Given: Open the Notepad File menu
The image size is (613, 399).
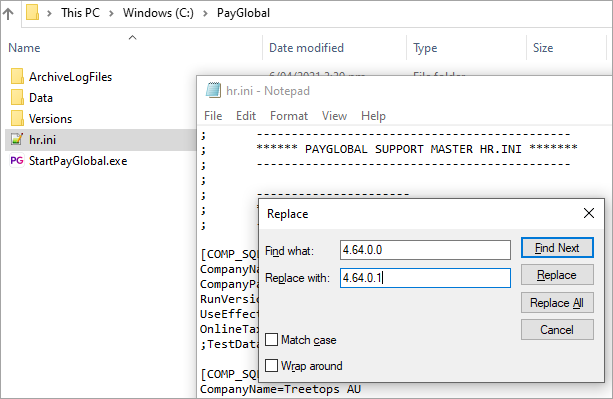Looking at the screenshot, I should point(213,116).
